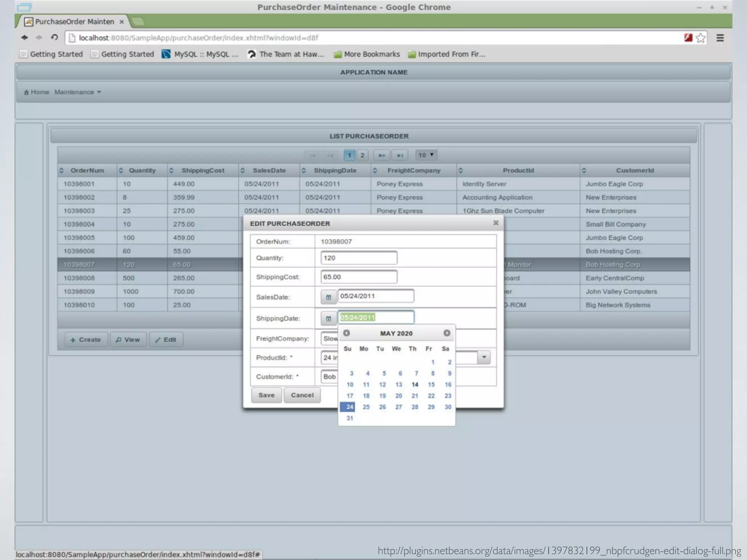Close the PurchaseOrder Mainten browser tab
The image size is (747, 560).
(122, 22)
